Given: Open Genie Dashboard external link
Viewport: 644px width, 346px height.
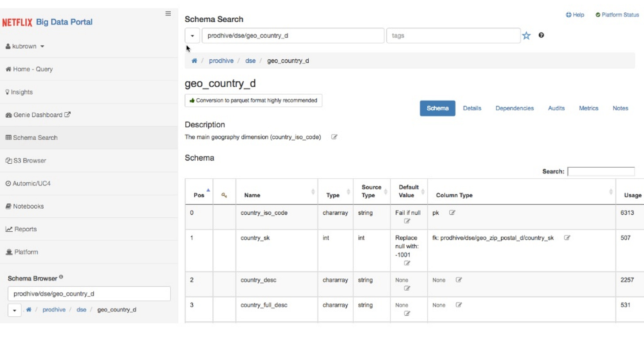Looking at the screenshot, I should (x=88, y=115).
